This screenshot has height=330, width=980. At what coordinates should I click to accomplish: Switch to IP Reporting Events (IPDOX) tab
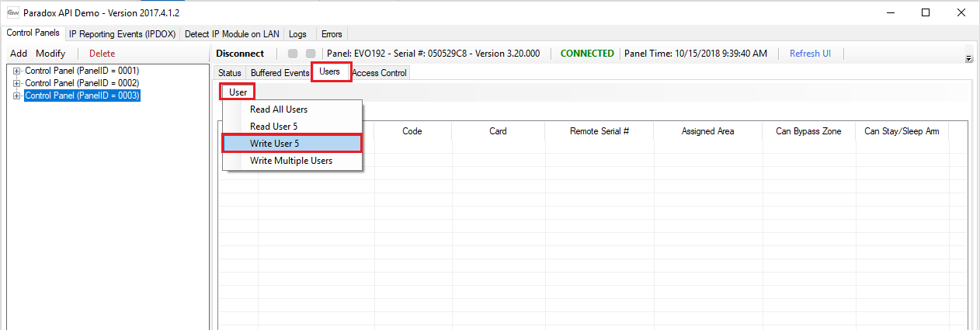pos(123,34)
